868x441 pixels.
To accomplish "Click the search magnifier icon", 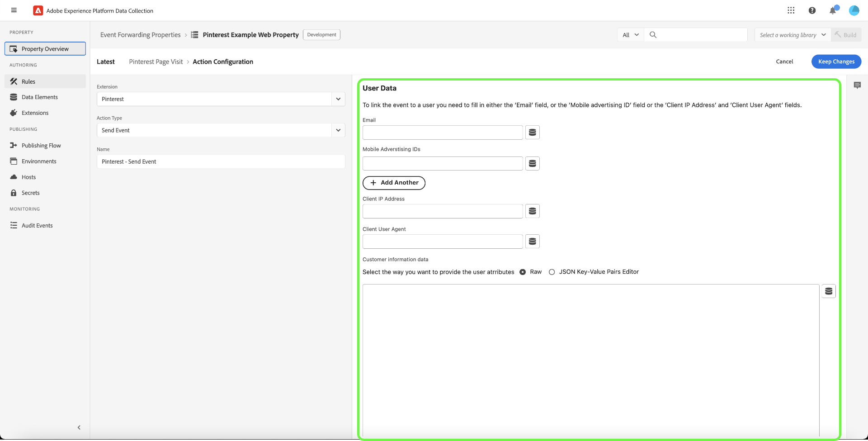I will point(653,35).
